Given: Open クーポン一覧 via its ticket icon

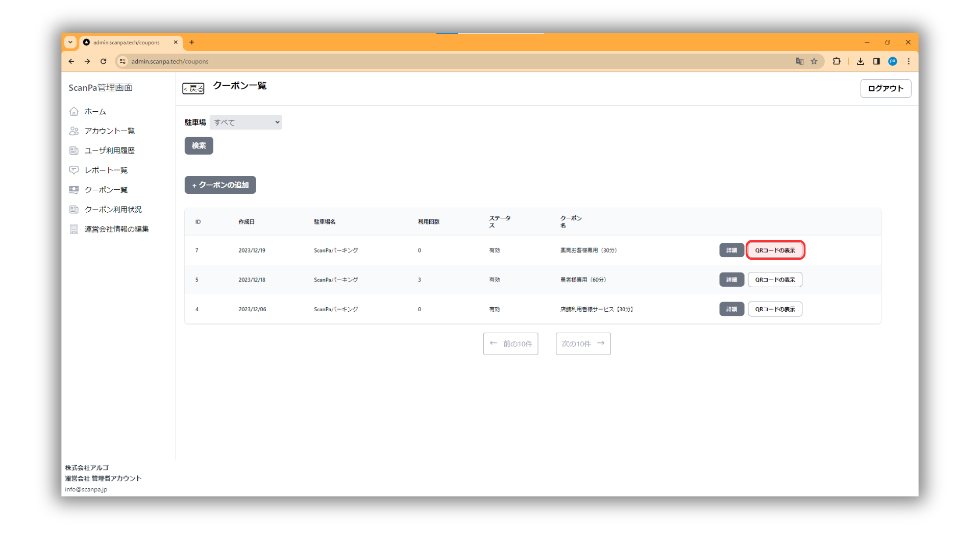Looking at the screenshot, I should [x=74, y=190].
